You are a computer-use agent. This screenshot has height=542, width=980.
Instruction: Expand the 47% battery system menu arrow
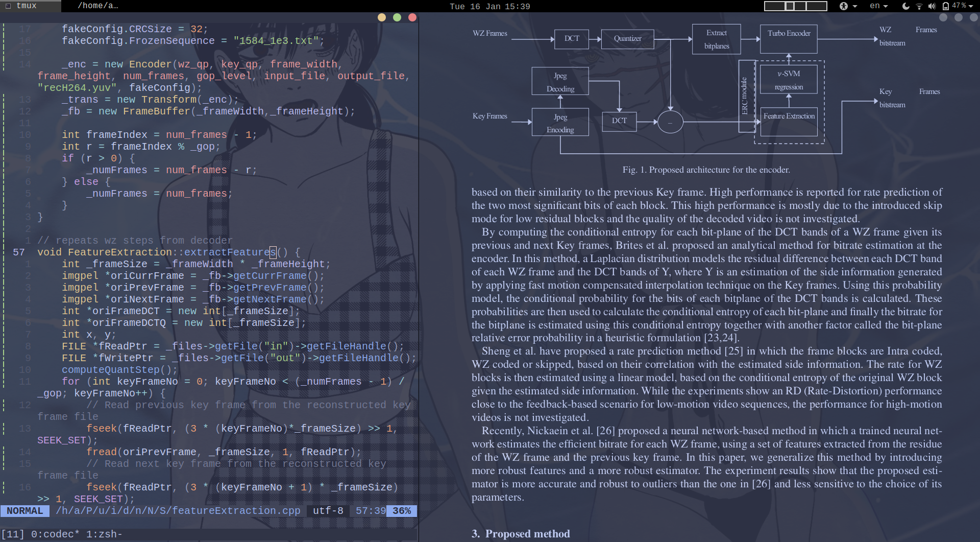point(971,6)
